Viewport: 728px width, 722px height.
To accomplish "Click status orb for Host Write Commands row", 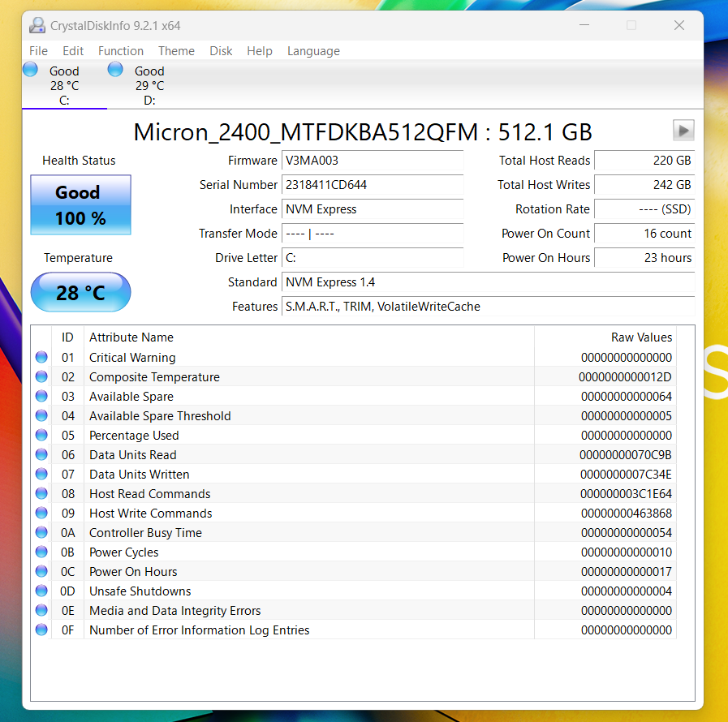I will (41, 513).
